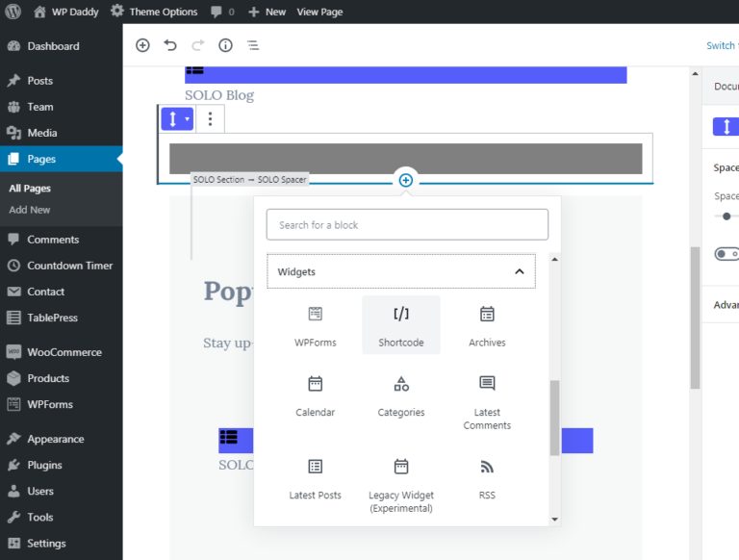Viewport: 739px width, 560px height.
Task: Open WooCommerce in the admin sidebar
Action: 64,352
